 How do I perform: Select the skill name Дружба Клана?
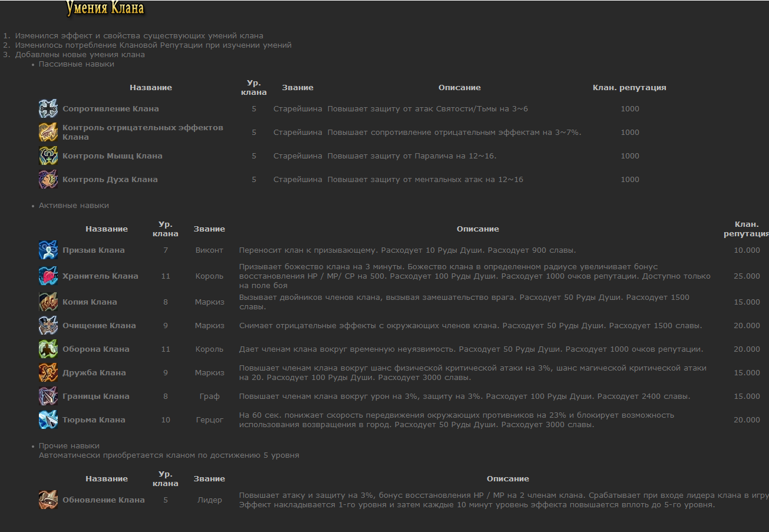[94, 372]
